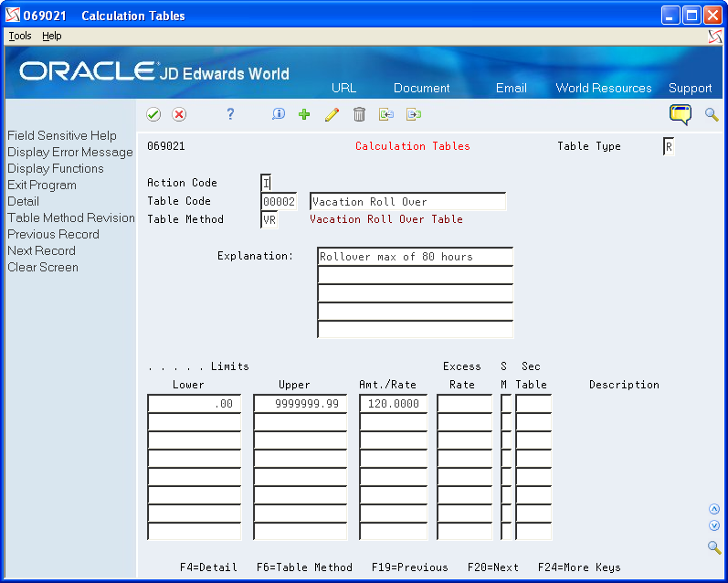Click the Inquire info bubble icon

pyautogui.click(x=278, y=114)
